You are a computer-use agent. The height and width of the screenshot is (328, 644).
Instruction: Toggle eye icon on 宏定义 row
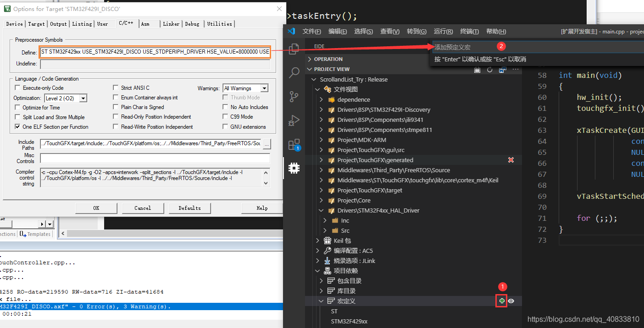coord(511,301)
